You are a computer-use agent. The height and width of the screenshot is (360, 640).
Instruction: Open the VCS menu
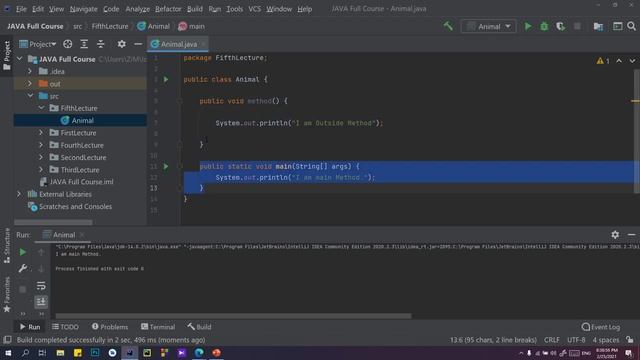255,9
